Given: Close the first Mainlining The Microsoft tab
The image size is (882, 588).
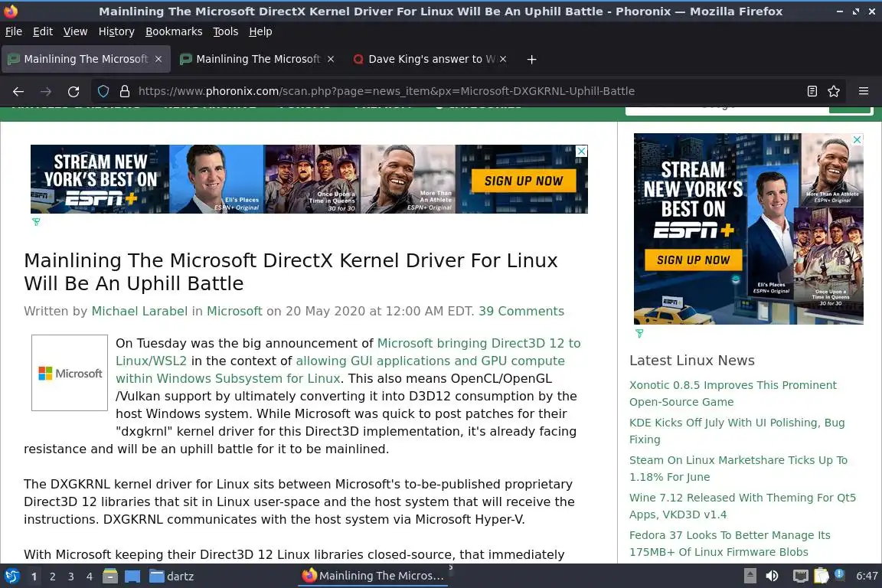Looking at the screenshot, I should 158,59.
